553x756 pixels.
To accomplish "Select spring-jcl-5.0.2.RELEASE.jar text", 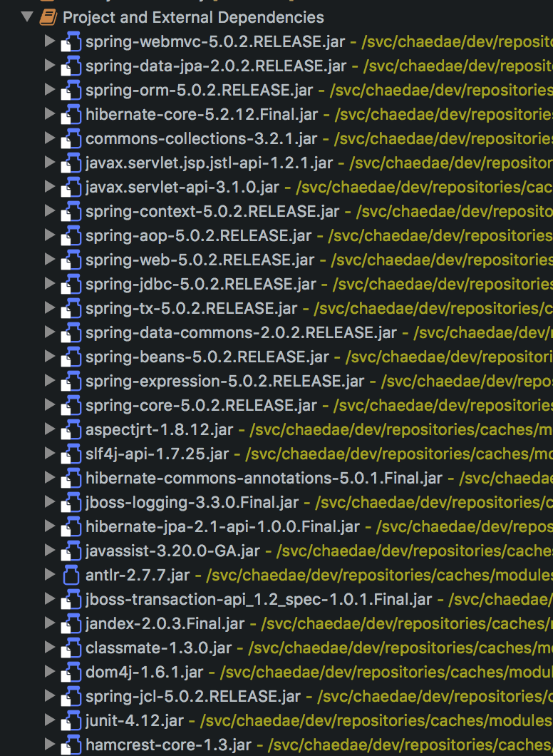I will [193, 696].
